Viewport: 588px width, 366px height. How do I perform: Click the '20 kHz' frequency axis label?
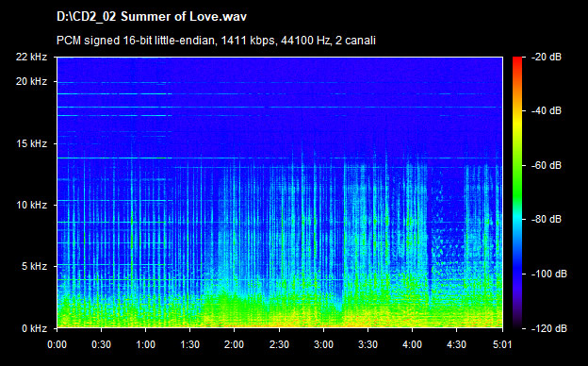[31, 81]
